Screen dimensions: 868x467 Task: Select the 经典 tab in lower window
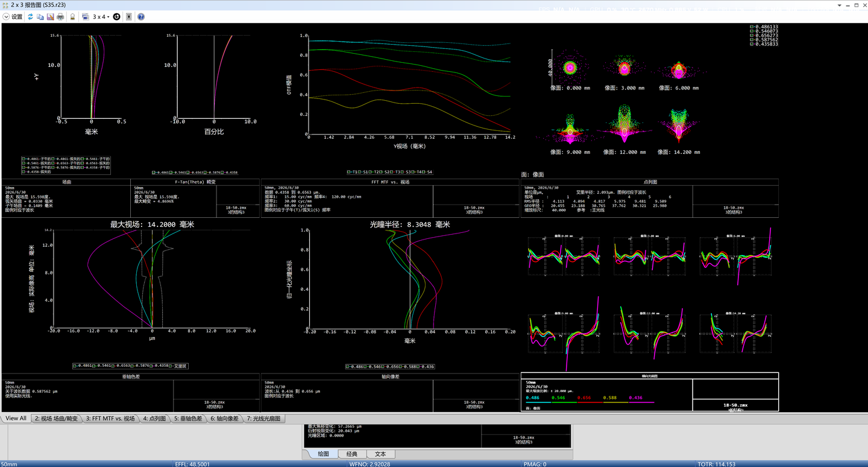(x=352, y=454)
